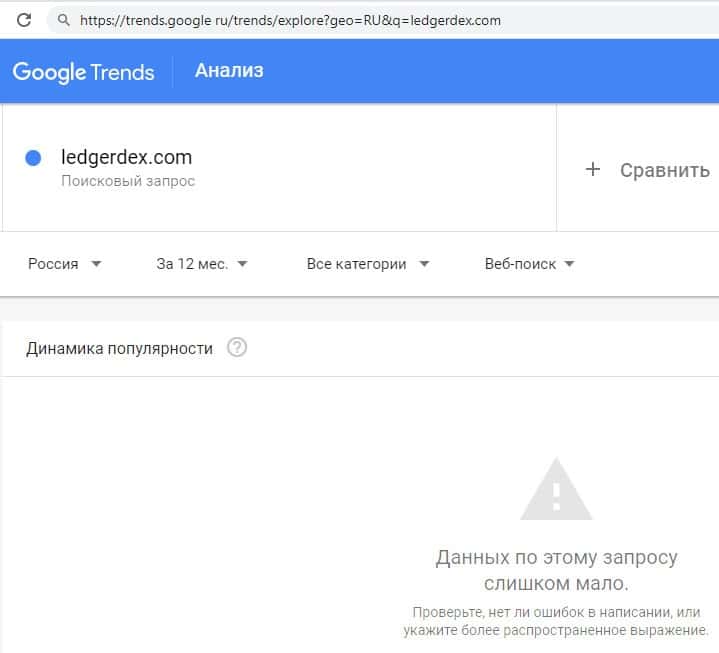719x653 pixels.
Task: Open the Россия region dropdown
Action: (x=65, y=264)
